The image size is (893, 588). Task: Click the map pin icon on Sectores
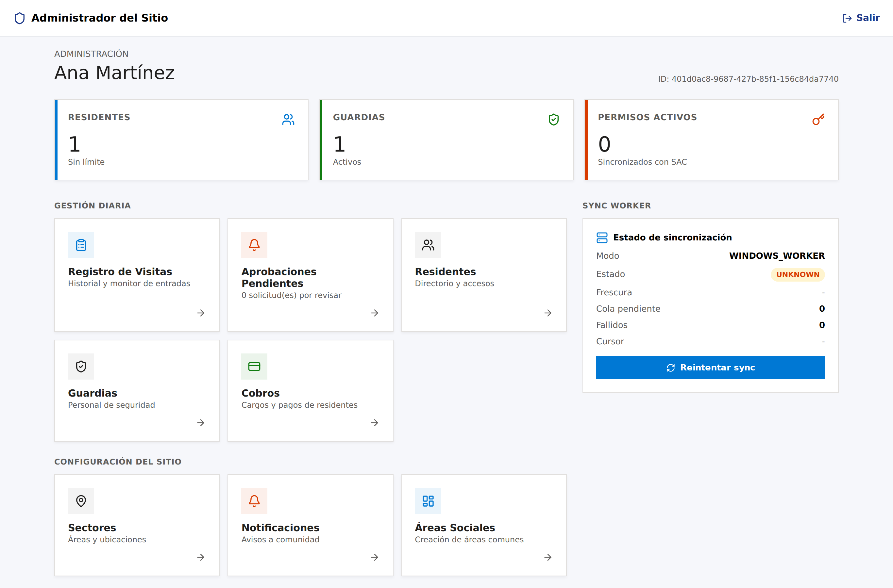(x=81, y=501)
